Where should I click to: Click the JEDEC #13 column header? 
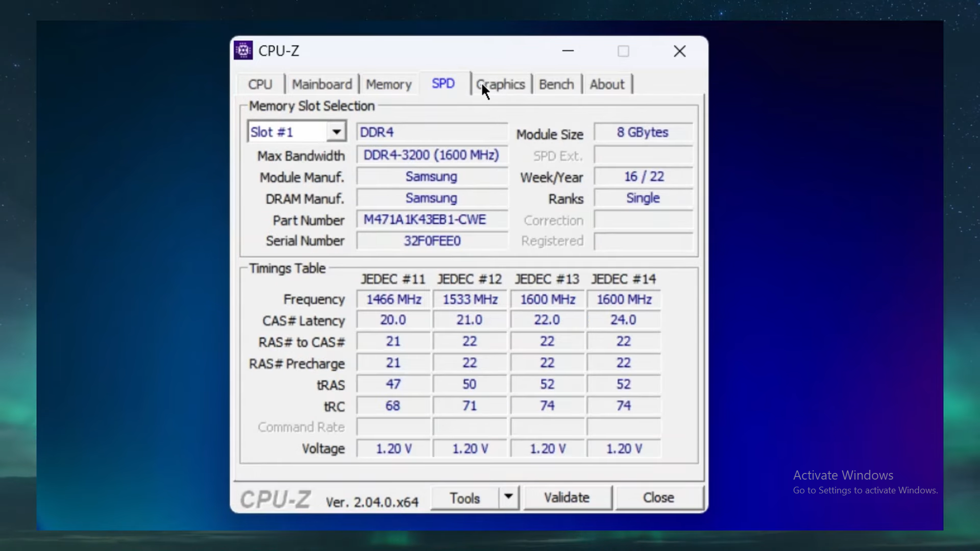pyautogui.click(x=547, y=279)
